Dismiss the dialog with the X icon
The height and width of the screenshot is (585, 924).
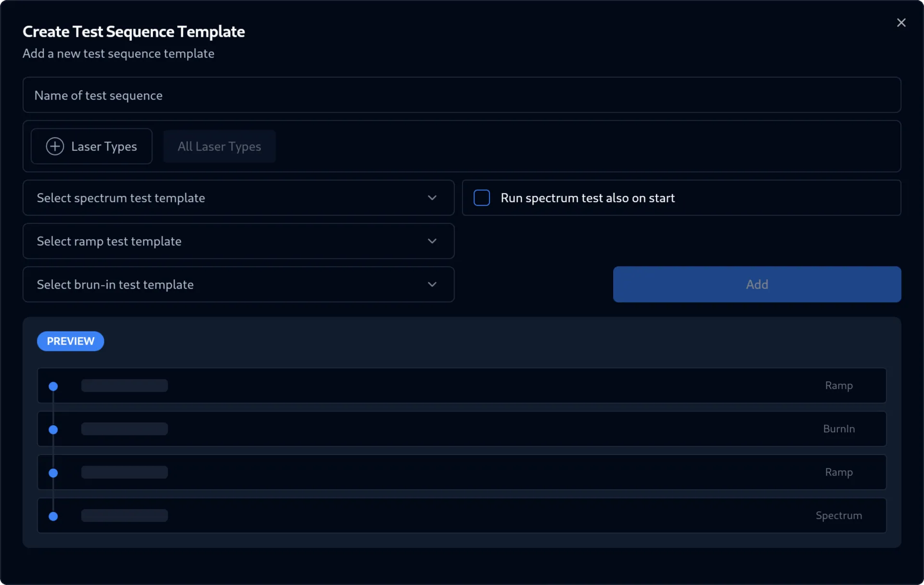click(901, 23)
